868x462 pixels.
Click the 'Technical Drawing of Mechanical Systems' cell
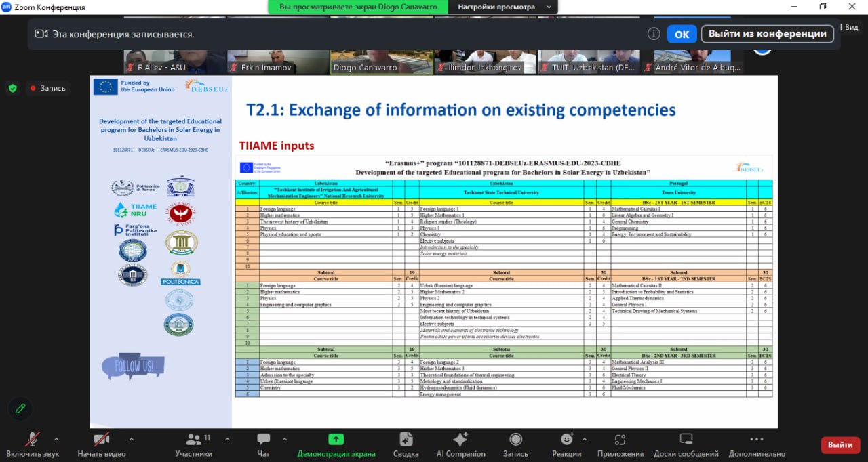pyautogui.click(x=678, y=311)
